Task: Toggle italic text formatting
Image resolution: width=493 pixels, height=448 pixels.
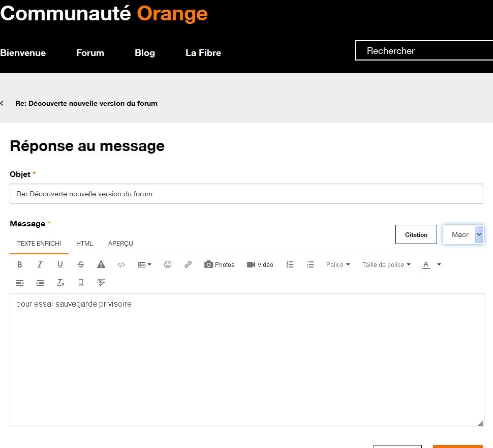Action: click(40, 264)
